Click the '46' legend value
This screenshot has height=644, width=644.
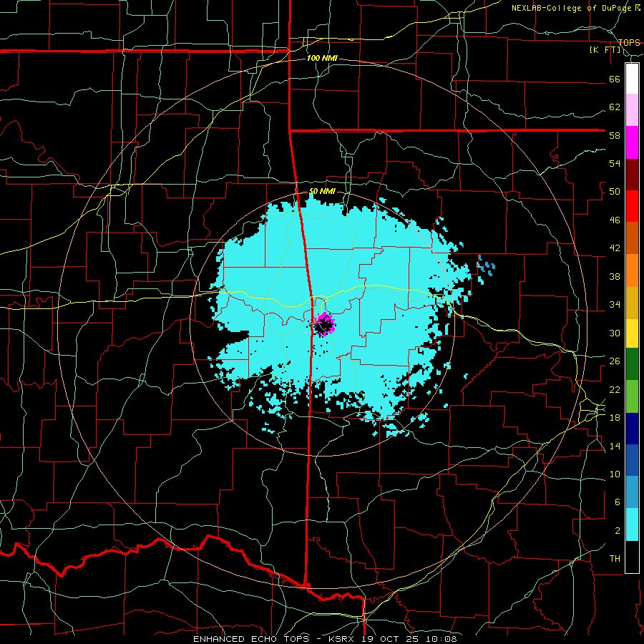point(615,220)
